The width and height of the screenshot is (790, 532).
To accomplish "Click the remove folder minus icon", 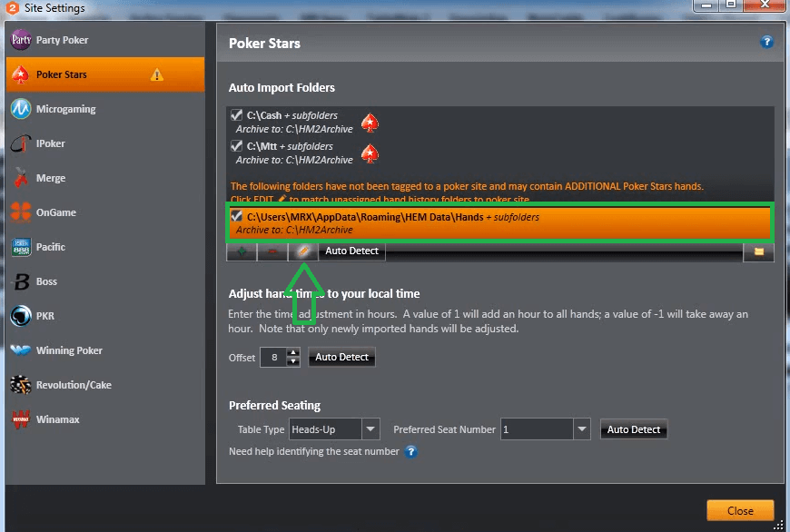I will point(272,251).
